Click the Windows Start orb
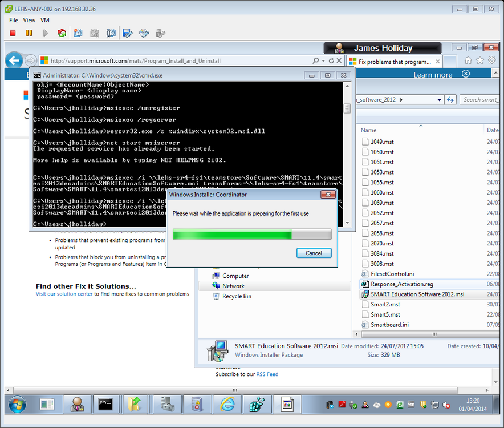The width and height of the screenshot is (504, 428). click(17, 404)
